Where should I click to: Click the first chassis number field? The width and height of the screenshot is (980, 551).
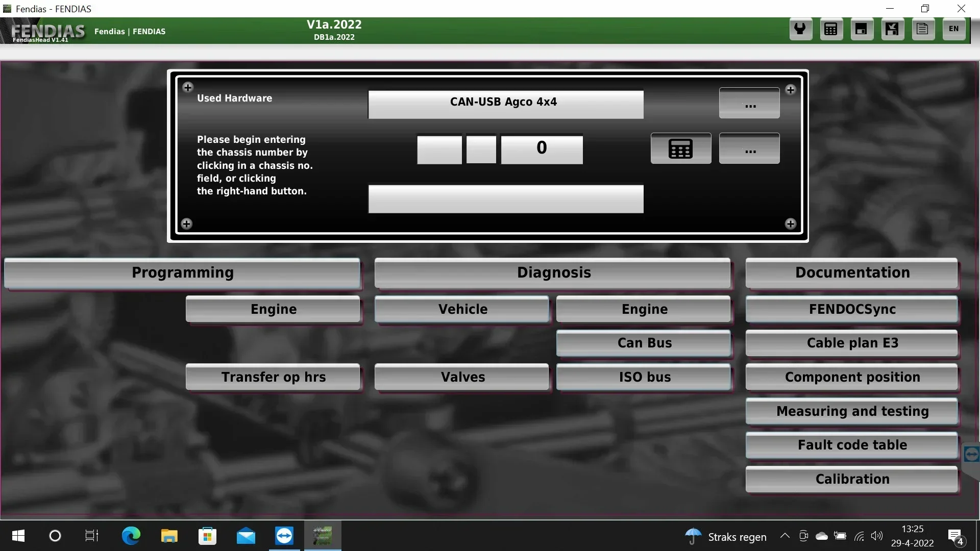pyautogui.click(x=439, y=149)
